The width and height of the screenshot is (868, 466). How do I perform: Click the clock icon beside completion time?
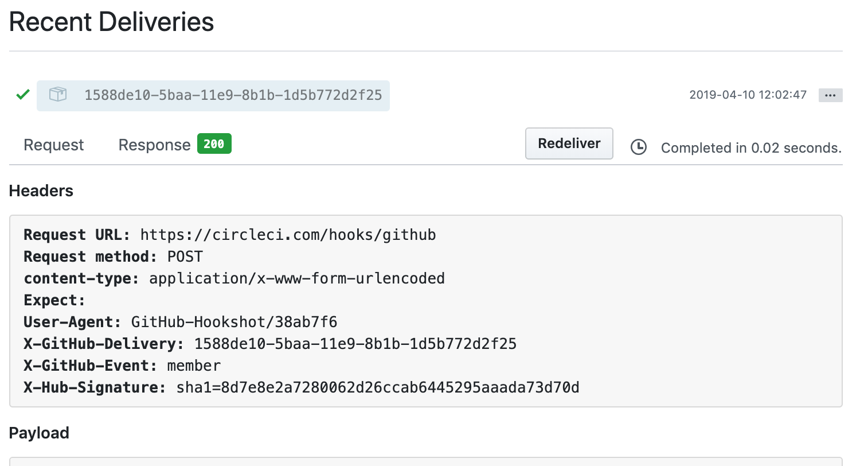tap(638, 147)
